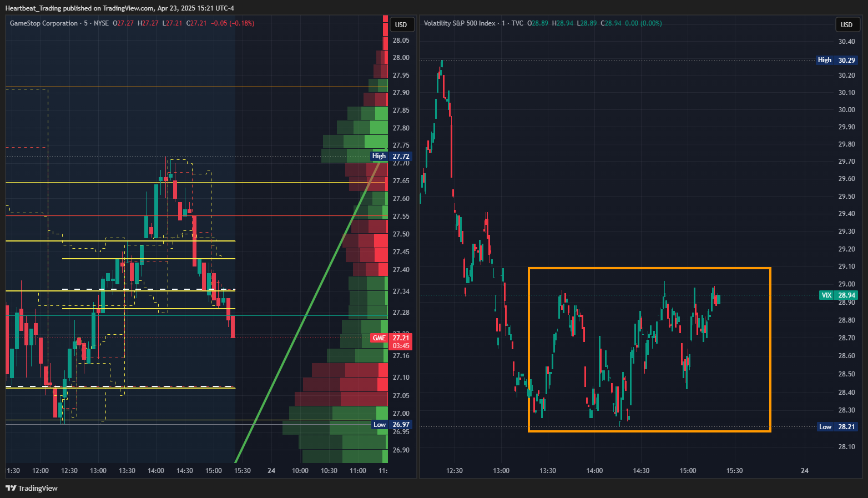Click the High 30.29 label on VIX chart
Viewport: 868px width, 498px height.
(x=837, y=60)
